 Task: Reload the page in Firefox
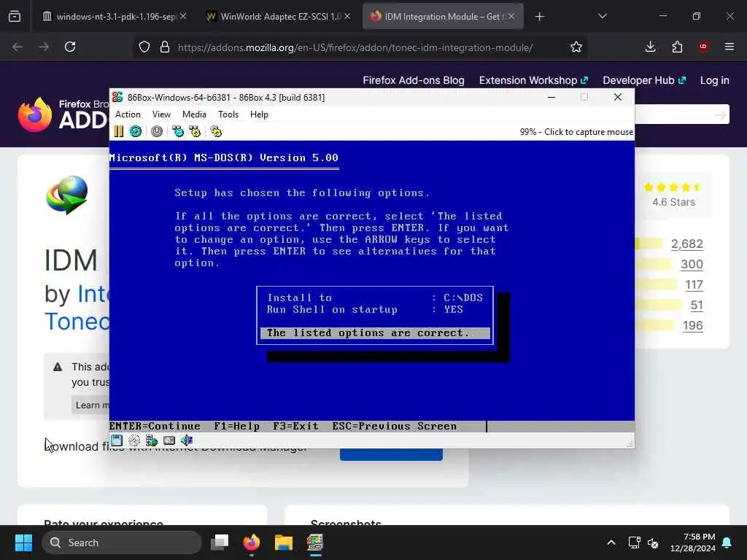coord(70,47)
